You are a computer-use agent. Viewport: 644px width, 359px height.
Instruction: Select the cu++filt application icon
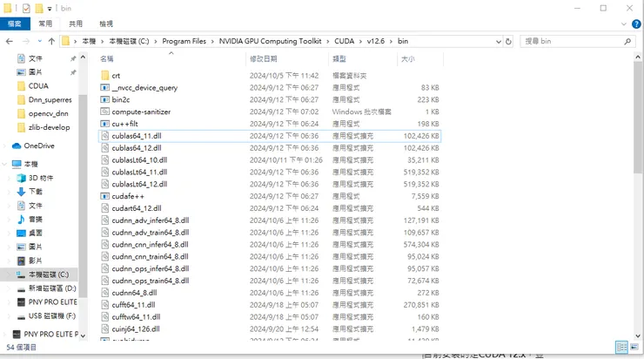point(104,124)
